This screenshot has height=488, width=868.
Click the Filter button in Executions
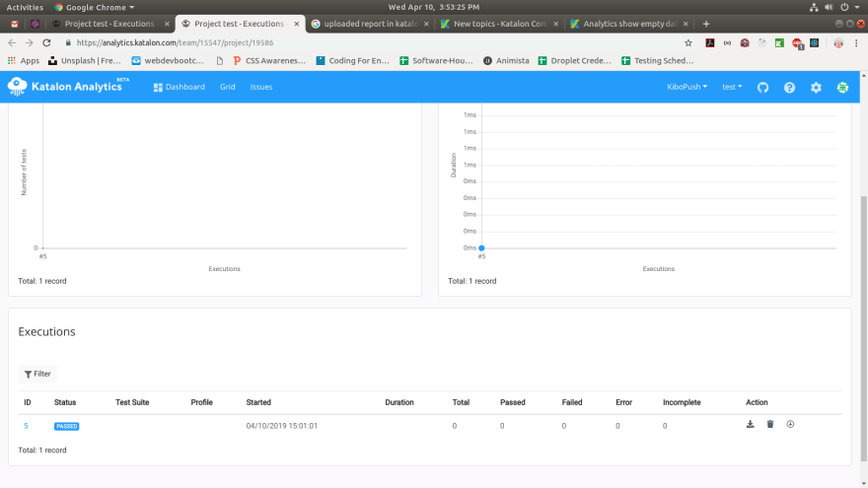pos(37,374)
